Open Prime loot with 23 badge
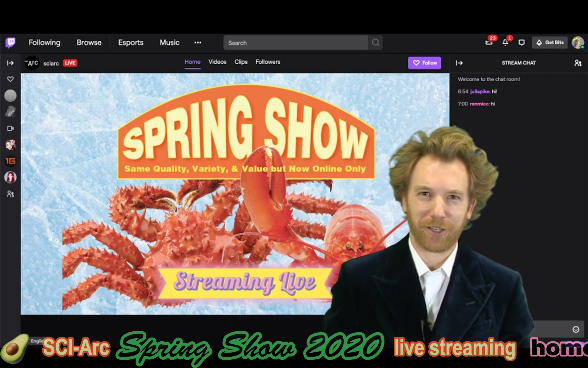The image size is (588, 368). [x=489, y=42]
